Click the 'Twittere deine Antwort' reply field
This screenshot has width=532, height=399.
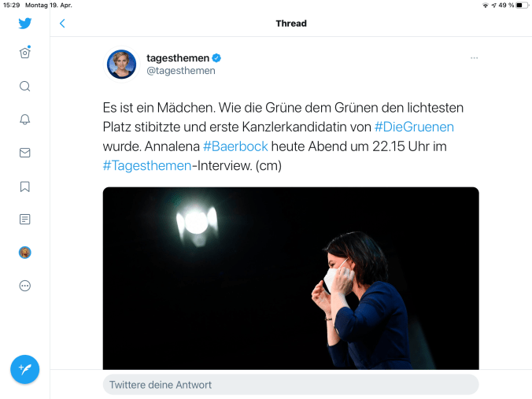click(x=290, y=385)
